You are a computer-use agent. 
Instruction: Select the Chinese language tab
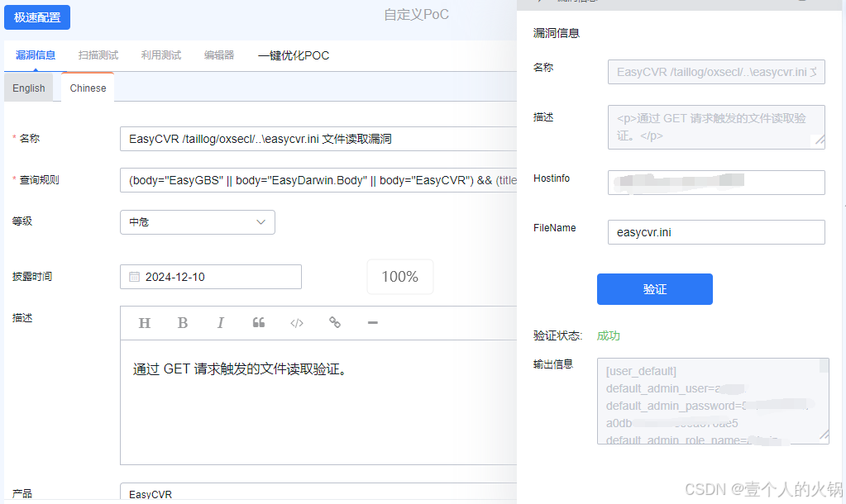[x=88, y=88]
